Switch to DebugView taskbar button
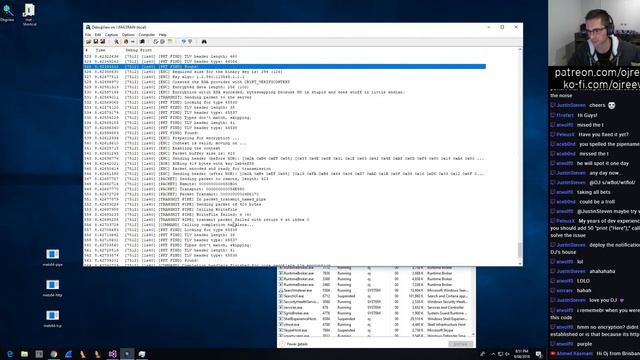 pos(127,354)
